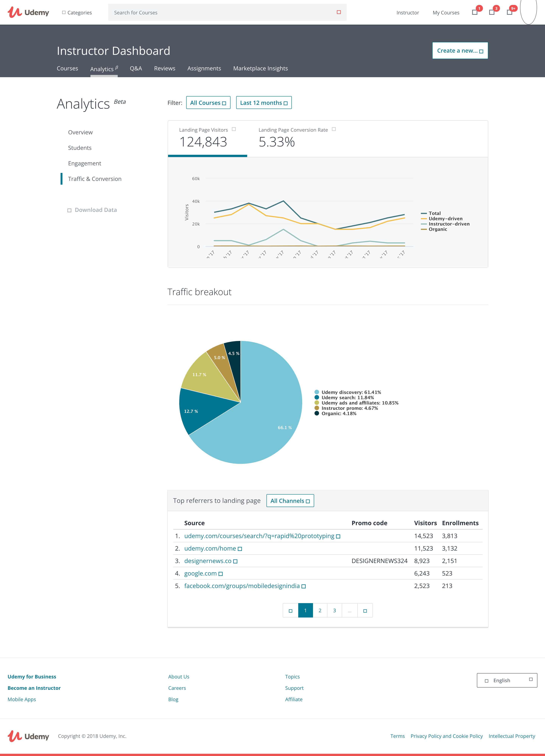Toggle Udemy search: 11.84% in pie legend
Image resolution: width=545 pixels, height=756 pixels.
[344, 398]
